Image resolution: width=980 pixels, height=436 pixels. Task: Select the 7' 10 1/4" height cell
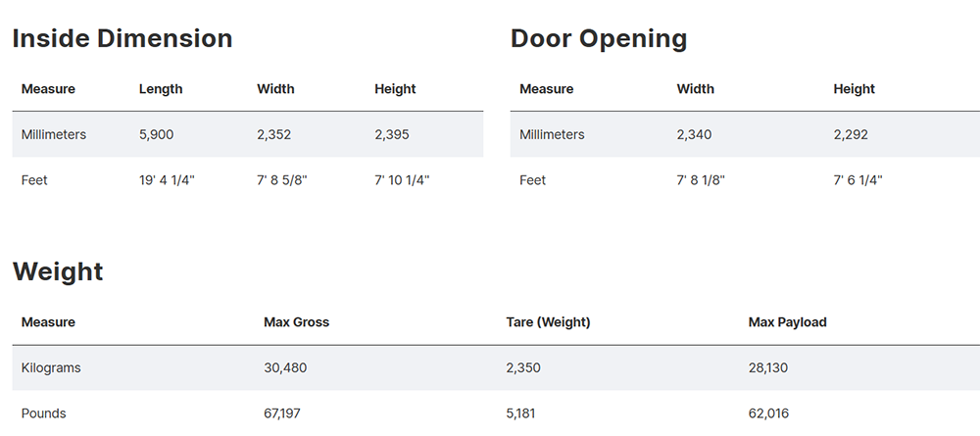point(402,180)
